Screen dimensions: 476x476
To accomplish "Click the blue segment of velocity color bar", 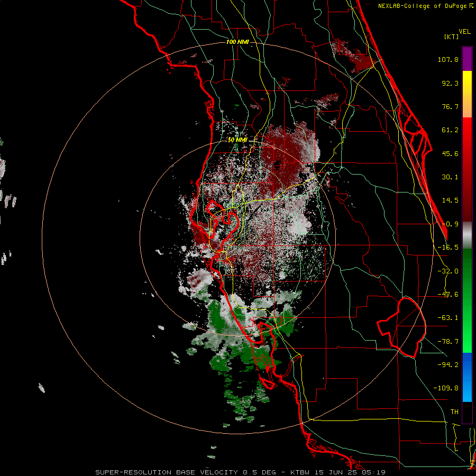I will point(467,377).
